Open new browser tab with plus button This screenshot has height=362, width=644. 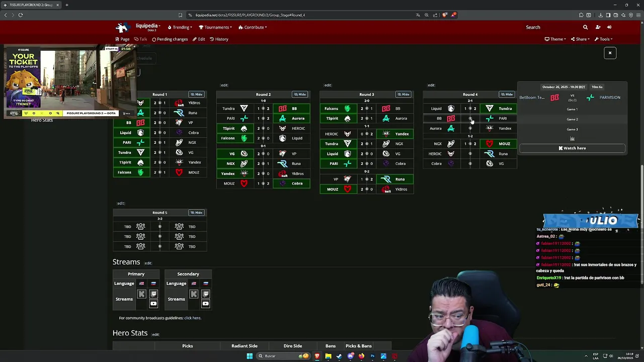point(66,5)
